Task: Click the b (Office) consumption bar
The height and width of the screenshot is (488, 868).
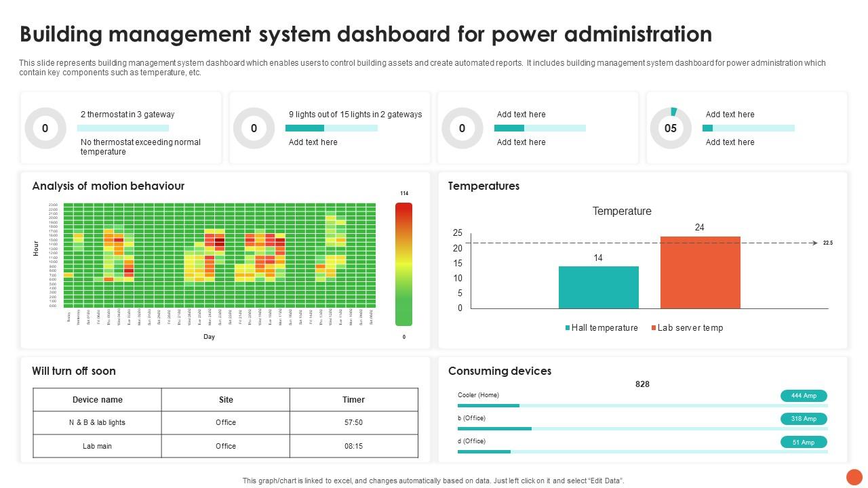Action: [642, 428]
